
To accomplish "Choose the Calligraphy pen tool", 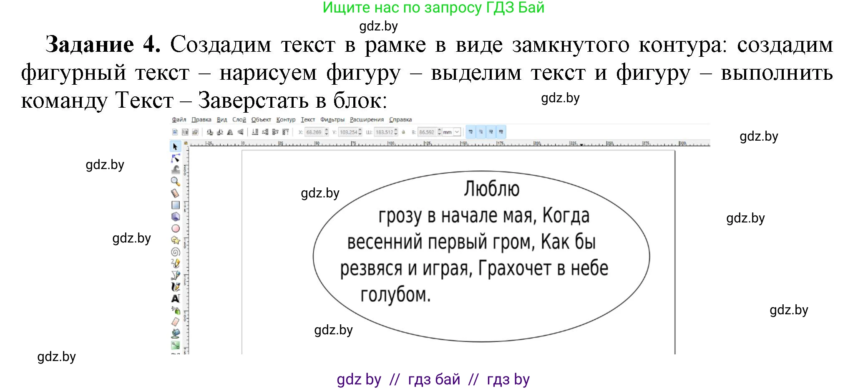I will point(175,287).
